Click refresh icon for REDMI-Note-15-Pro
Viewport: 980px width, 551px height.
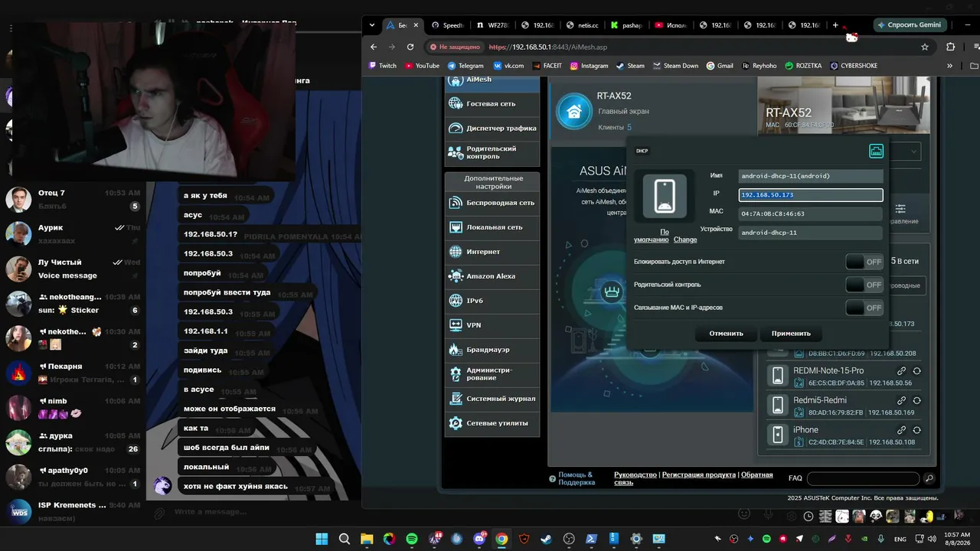tap(916, 371)
